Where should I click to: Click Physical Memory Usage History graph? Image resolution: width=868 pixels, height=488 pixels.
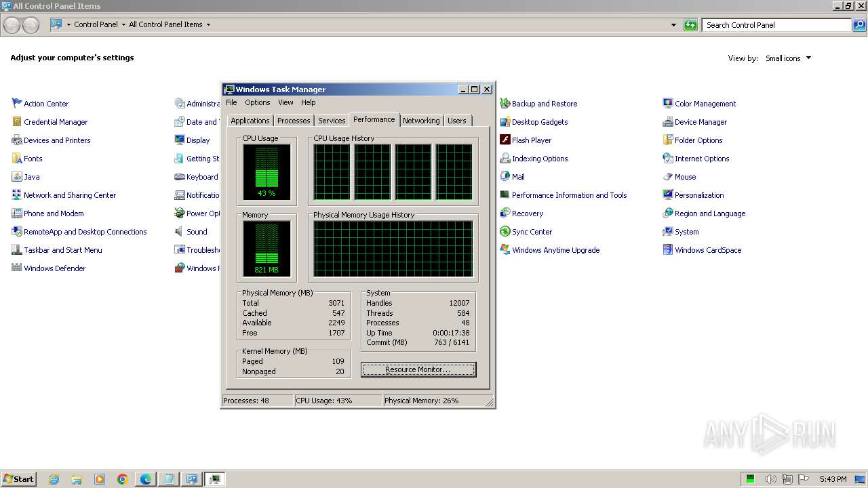(x=393, y=249)
